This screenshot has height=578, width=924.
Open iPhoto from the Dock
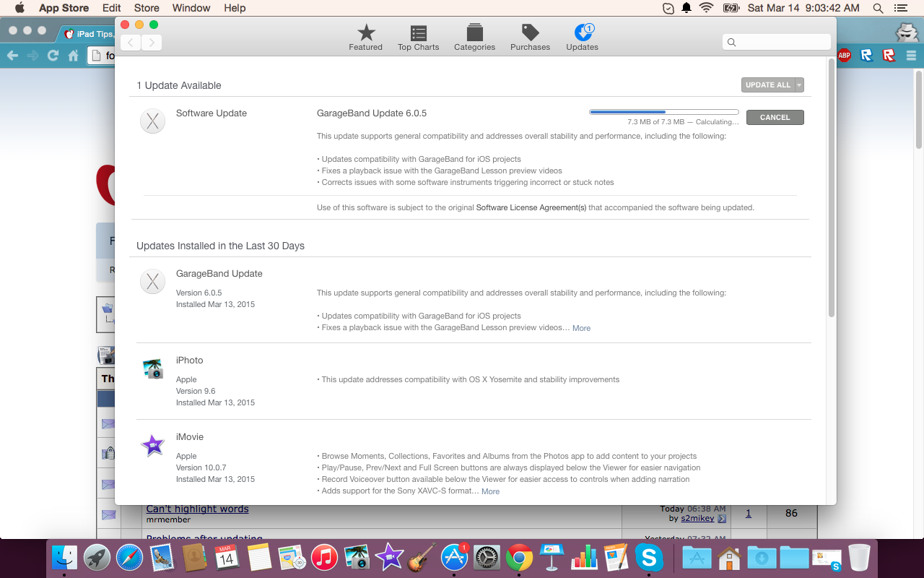[357, 557]
